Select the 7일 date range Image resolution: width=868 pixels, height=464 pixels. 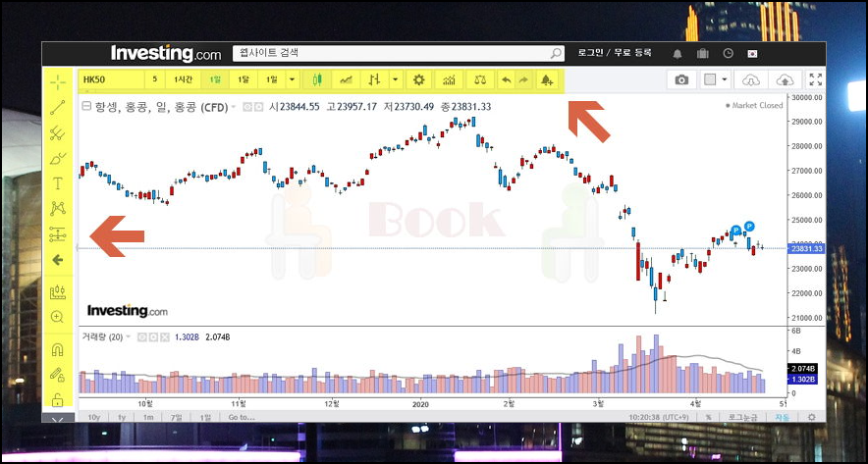coord(176,417)
